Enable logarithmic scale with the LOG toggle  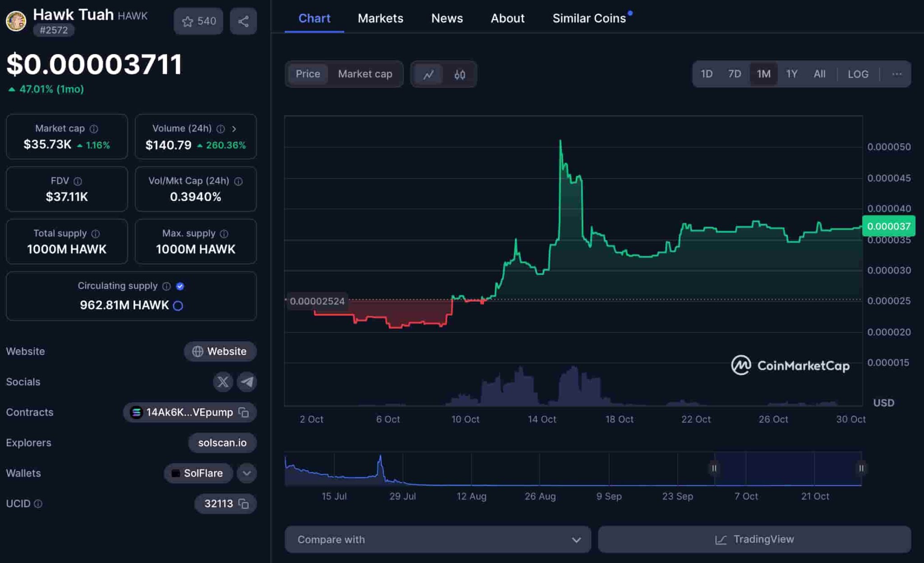coord(858,74)
